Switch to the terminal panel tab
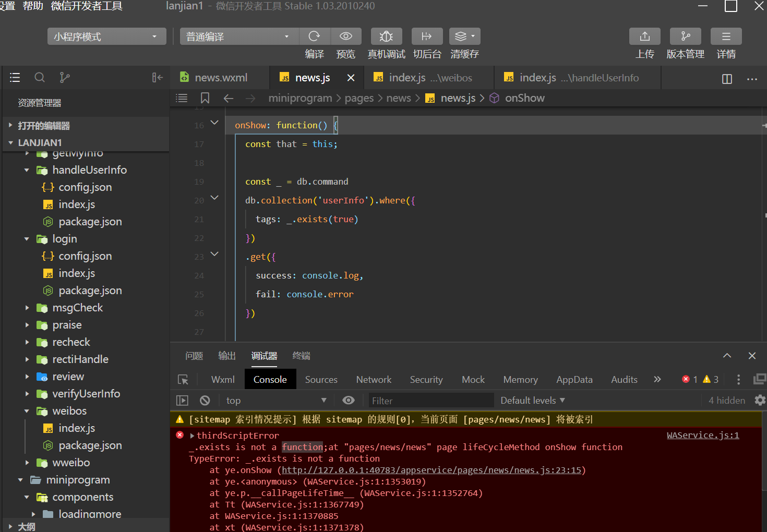This screenshot has width=767, height=532. click(x=301, y=356)
